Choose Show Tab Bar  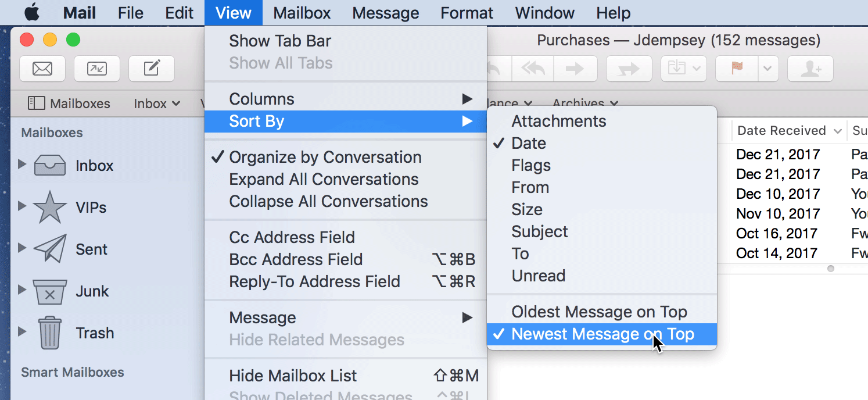pos(346,41)
